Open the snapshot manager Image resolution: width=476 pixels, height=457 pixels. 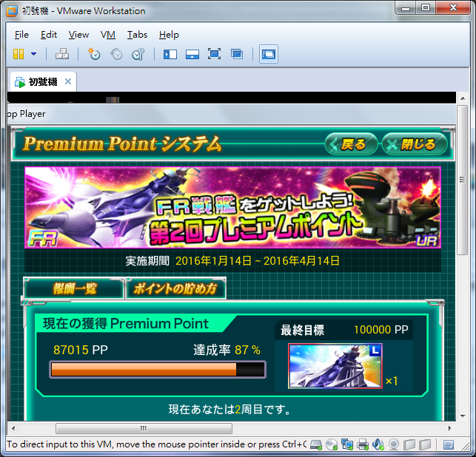pyautogui.click(x=138, y=54)
